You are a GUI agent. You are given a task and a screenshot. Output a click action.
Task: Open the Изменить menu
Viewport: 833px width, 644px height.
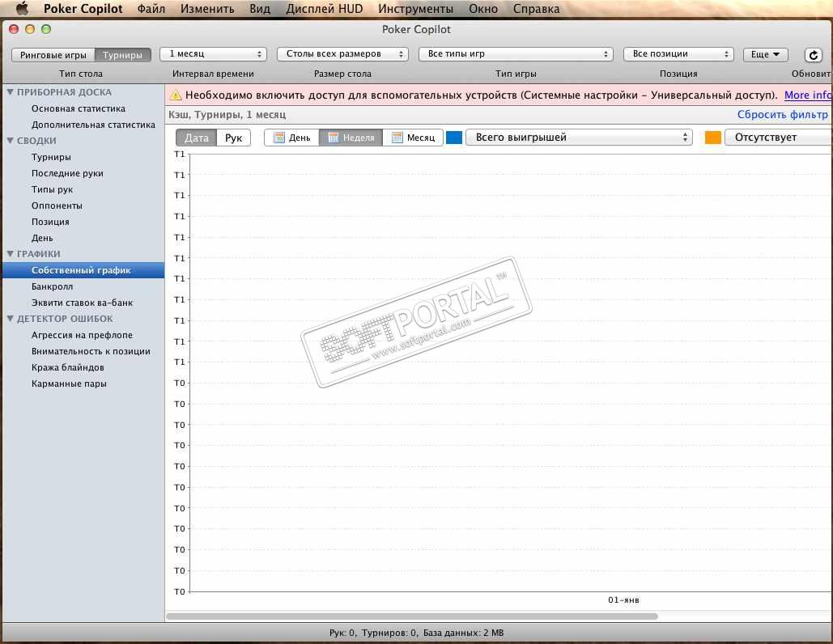pos(207,9)
